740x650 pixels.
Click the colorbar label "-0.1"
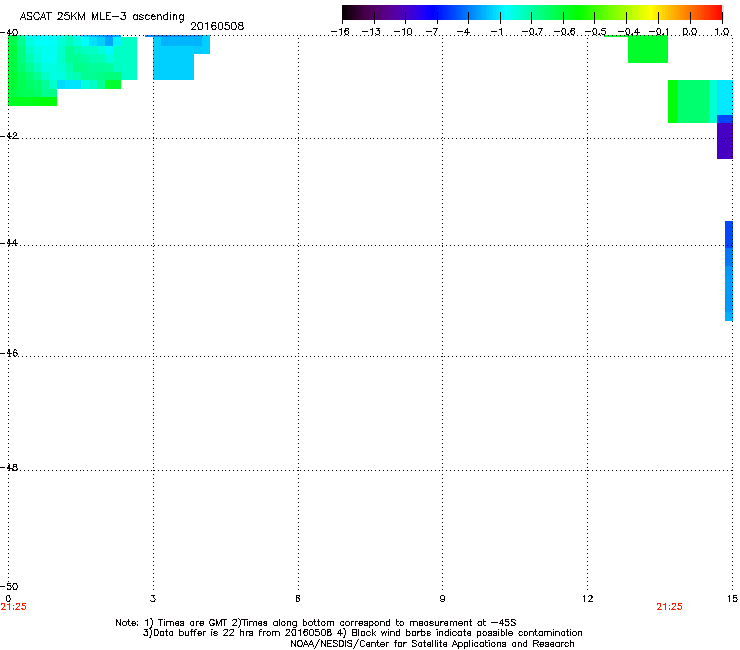click(x=659, y=32)
